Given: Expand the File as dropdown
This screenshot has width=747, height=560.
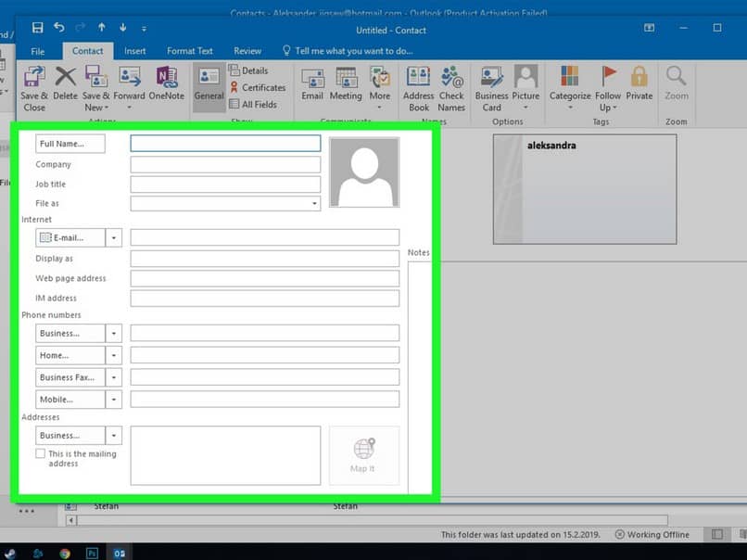Looking at the screenshot, I should [x=314, y=203].
